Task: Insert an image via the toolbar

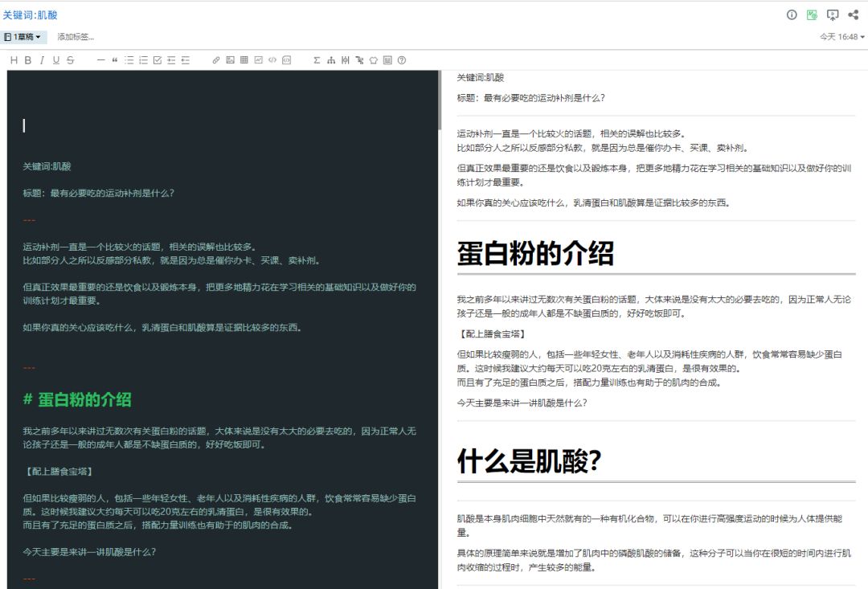Action: point(231,60)
